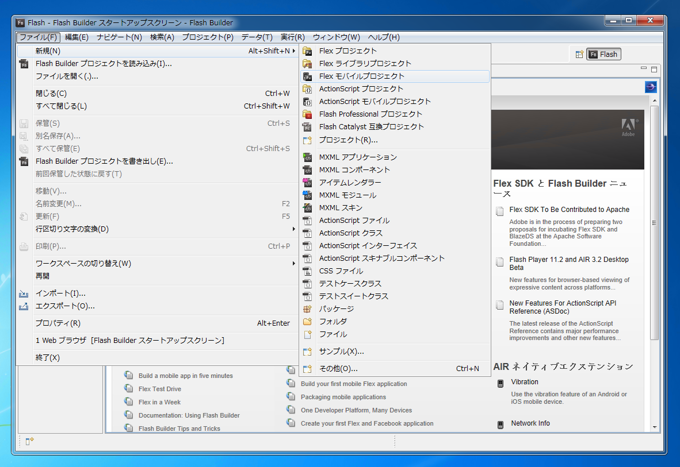This screenshot has width=680, height=467.
Task: Select 1 Web ブラウザ recent entry
Action: click(157, 340)
